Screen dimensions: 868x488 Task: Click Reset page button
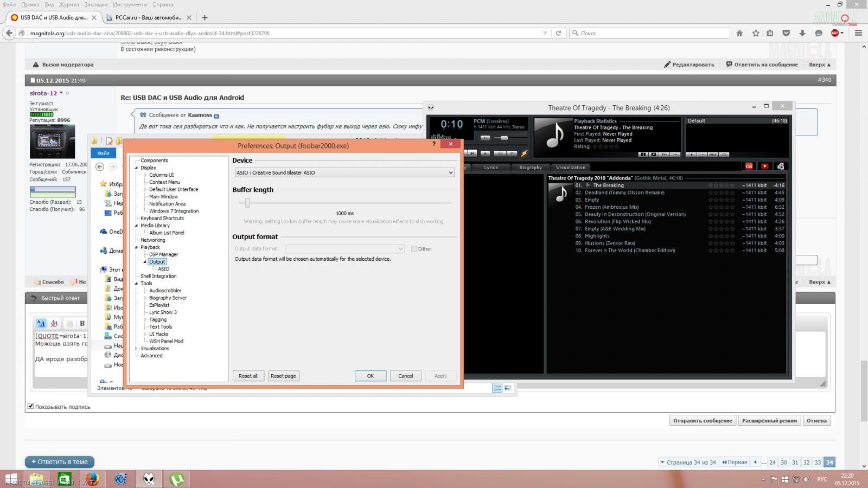[x=283, y=376]
